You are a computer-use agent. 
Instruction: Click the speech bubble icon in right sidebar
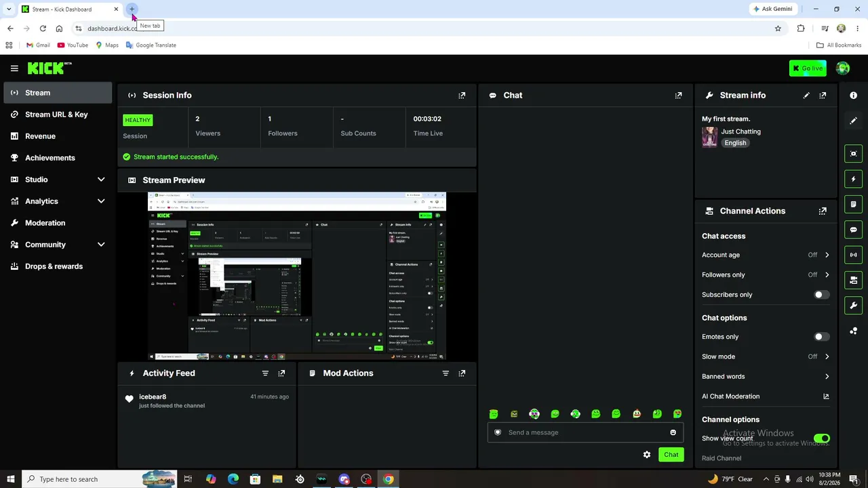tap(853, 230)
